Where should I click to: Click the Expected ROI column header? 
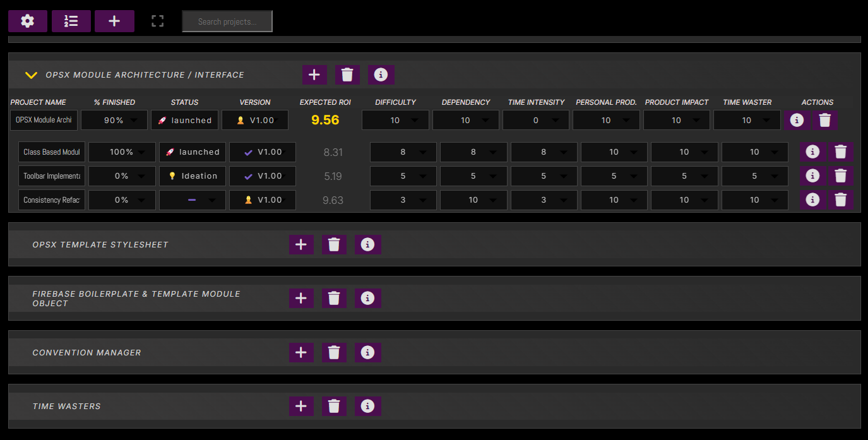tap(325, 102)
